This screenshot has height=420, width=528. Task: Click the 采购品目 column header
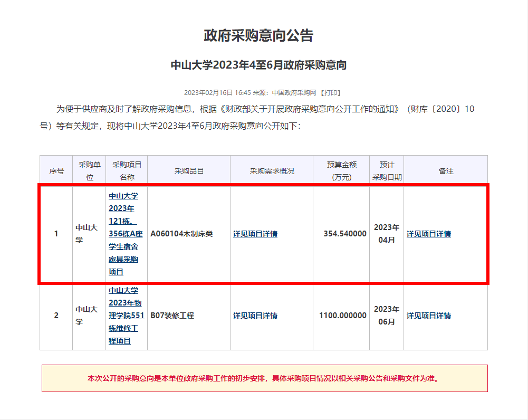click(x=189, y=171)
